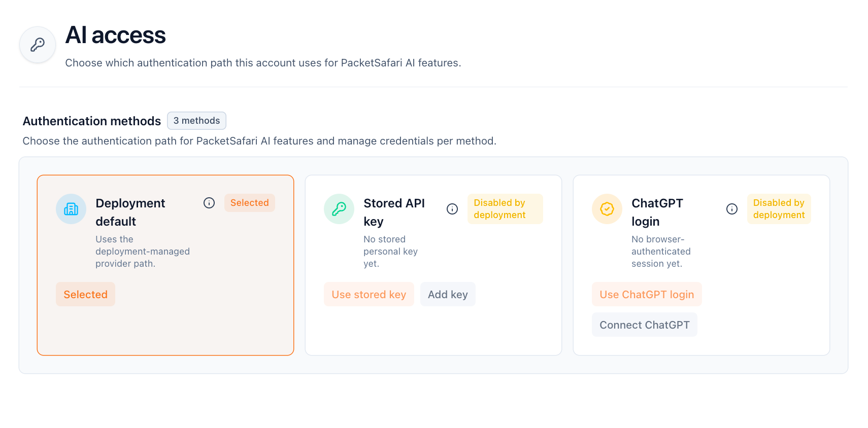868x428 pixels.
Task: Click the Selected button in Deployment default card
Action: pyautogui.click(x=85, y=294)
